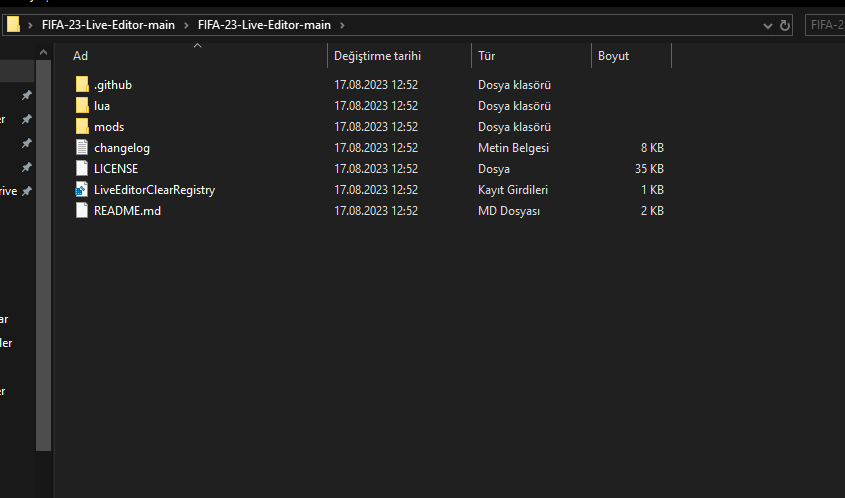
Task: Open the address bar history dropdown
Action: (x=768, y=25)
